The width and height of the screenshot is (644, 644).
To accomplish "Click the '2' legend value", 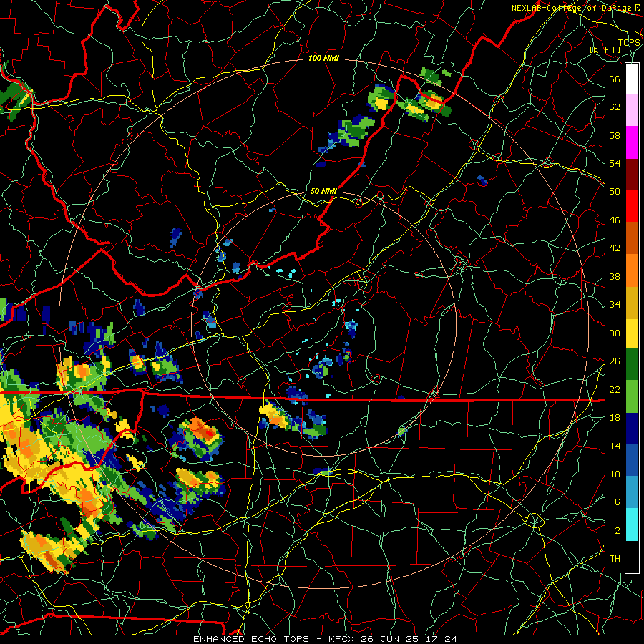I will pos(617,530).
